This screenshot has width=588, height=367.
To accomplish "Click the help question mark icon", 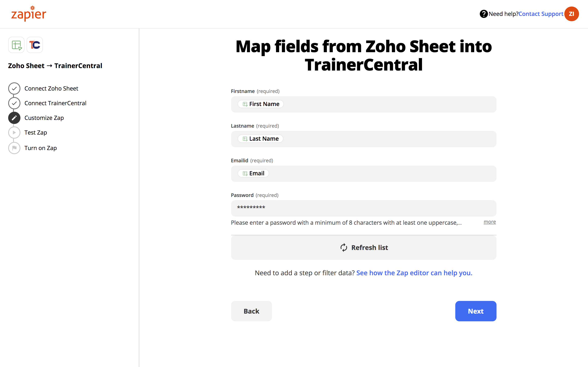I will click(483, 14).
